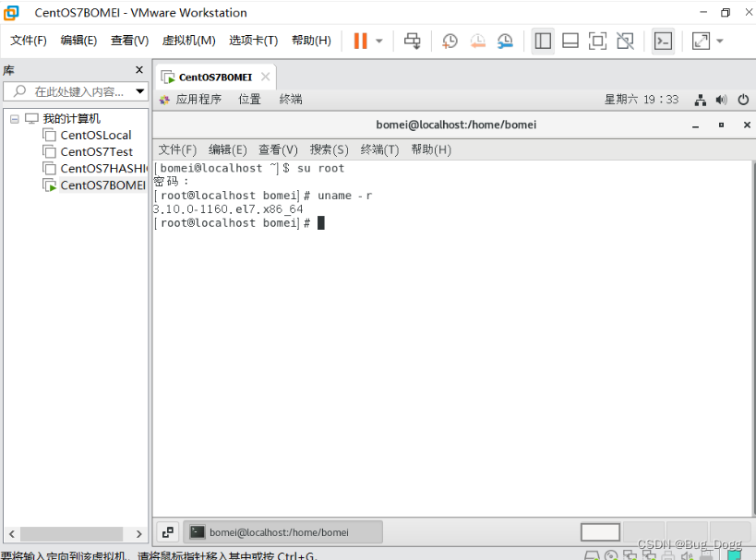Open the terminal 文件(F) menu

[x=177, y=149]
